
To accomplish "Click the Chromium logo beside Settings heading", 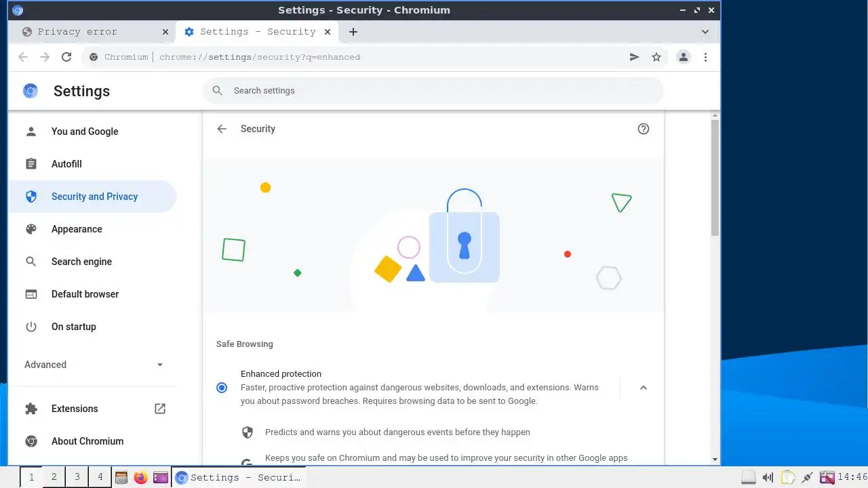I will (31, 91).
